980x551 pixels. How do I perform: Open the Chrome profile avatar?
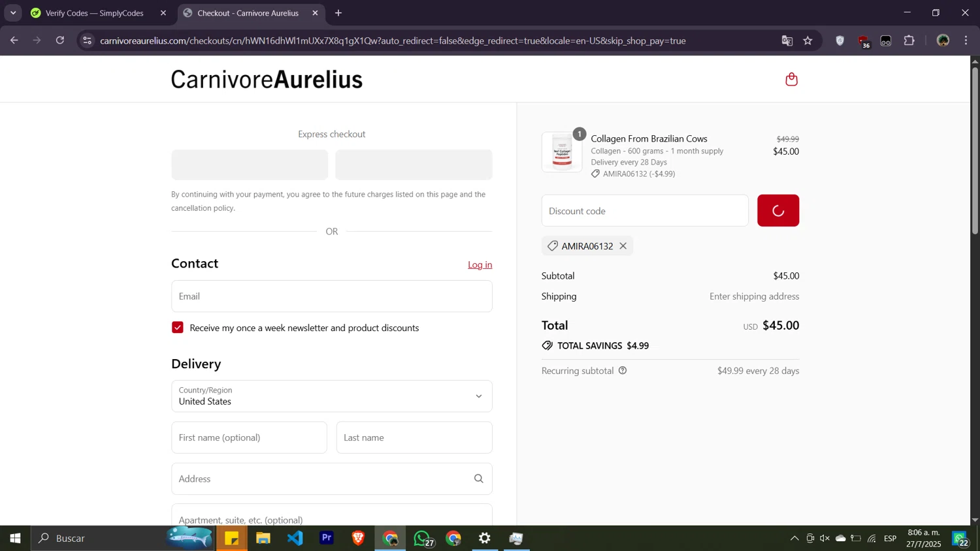pos(943,40)
